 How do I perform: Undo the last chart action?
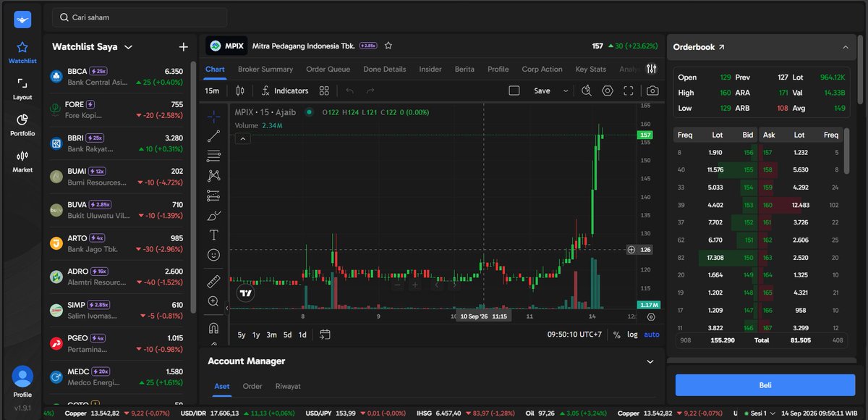(x=350, y=91)
